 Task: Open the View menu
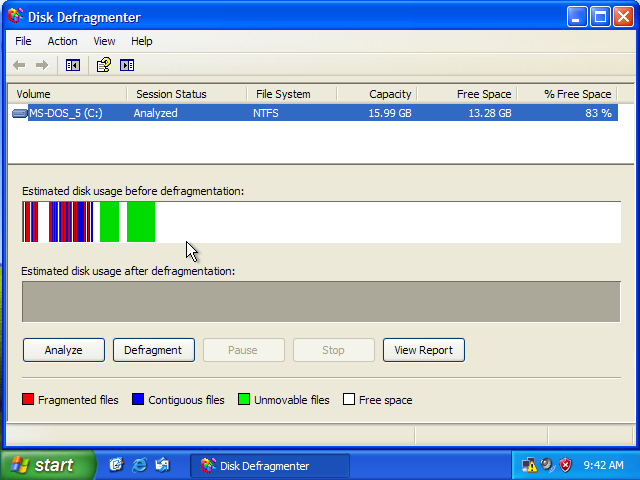click(104, 41)
